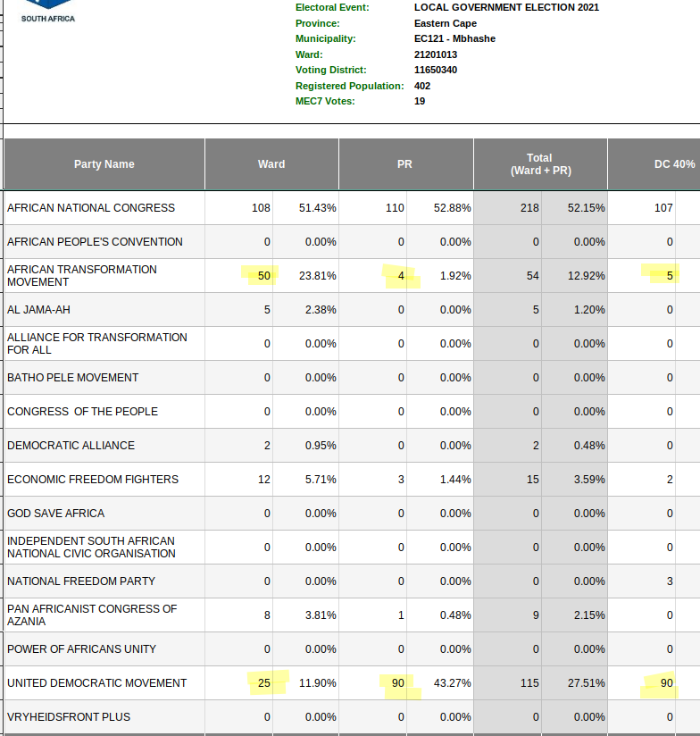Click highlighted ATM ward votes 50
Image resolution: width=700 pixels, height=736 pixels.
click(x=264, y=275)
